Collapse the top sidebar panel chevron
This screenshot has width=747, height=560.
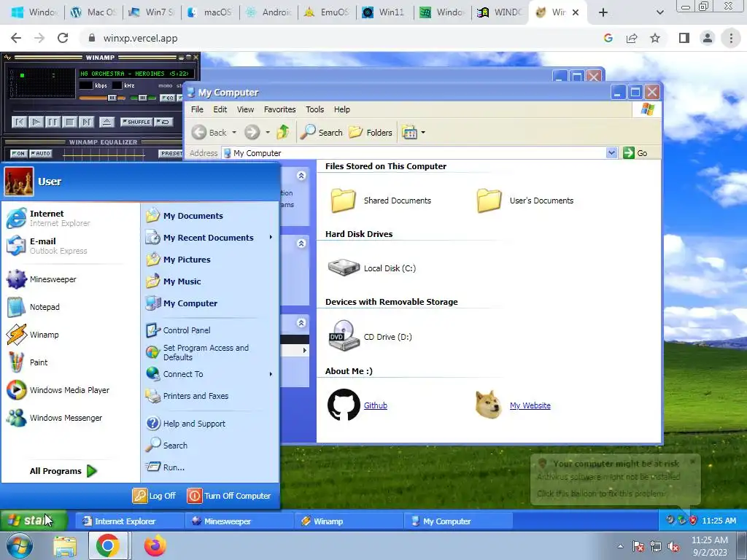(301, 176)
